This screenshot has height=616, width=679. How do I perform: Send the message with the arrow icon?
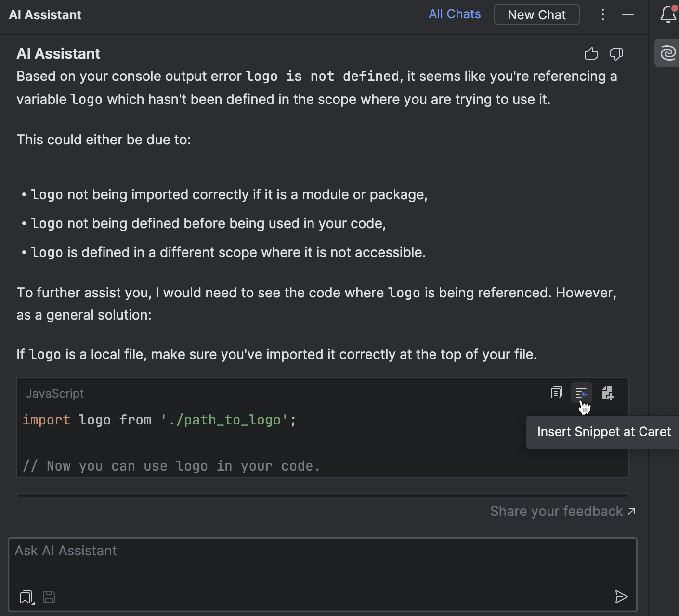tap(621, 597)
